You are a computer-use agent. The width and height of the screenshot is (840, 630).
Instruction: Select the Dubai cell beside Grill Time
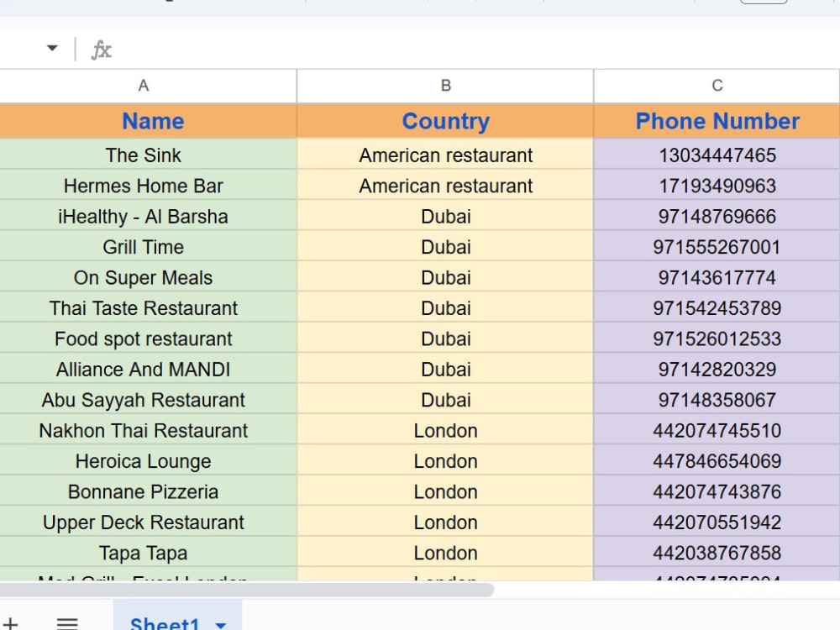445,247
